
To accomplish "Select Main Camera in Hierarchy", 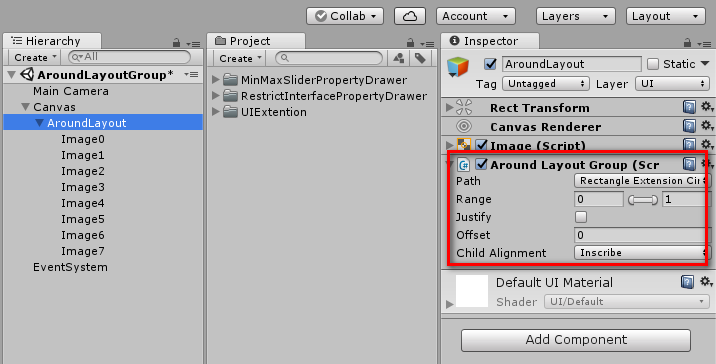I will pyautogui.click(x=71, y=91).
